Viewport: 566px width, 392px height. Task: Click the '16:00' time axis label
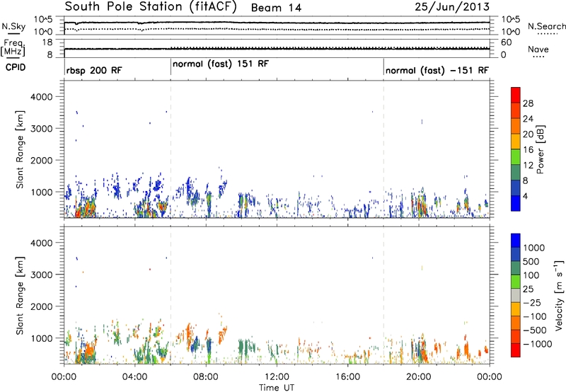click(x=347, y=377)
